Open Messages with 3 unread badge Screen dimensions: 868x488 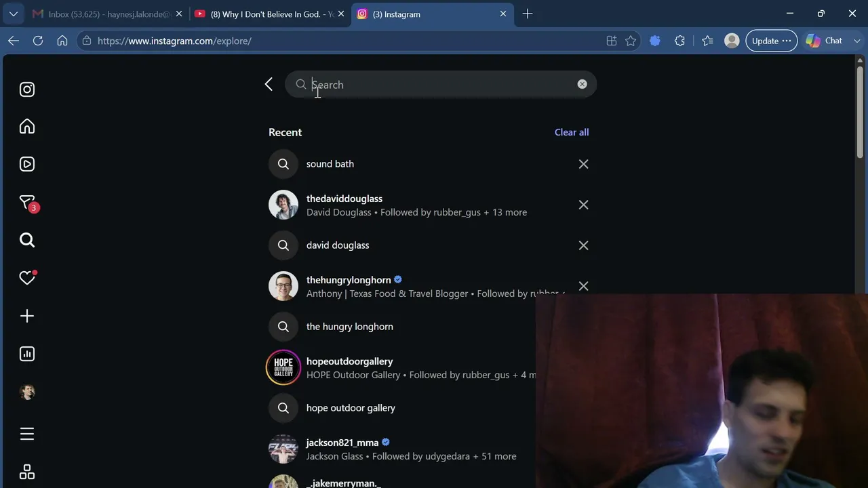(28, 203)
